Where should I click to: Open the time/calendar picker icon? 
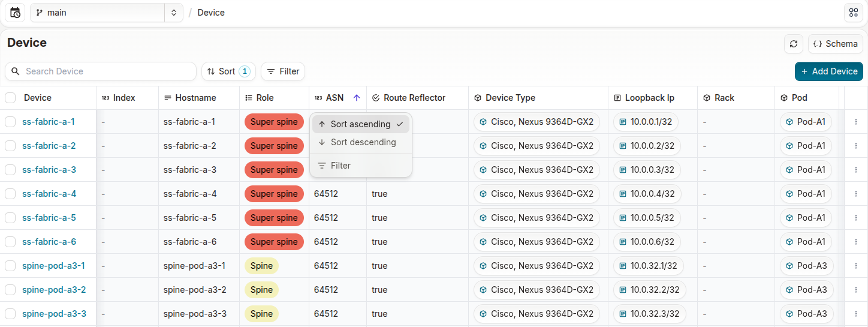(x=16, y=13)
